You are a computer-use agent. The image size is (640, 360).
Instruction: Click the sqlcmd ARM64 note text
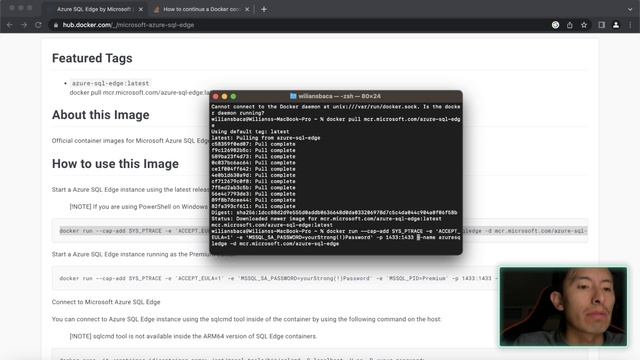(x=193, y=336)
